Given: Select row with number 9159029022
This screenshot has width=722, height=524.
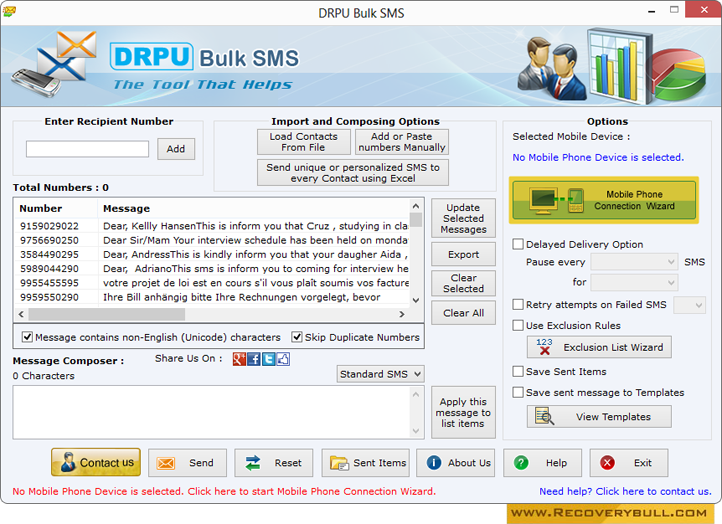Looking at the screenshot, I should pos(212,226).
